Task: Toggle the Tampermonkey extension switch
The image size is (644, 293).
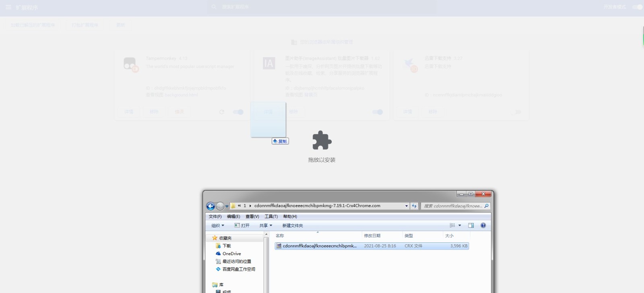Action: point(238,112)
